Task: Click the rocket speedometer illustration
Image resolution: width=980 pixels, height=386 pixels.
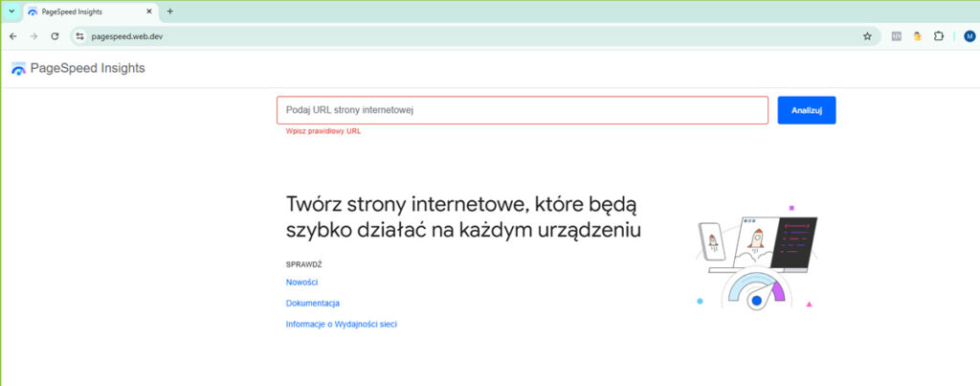Action: (x=757, y=257)
